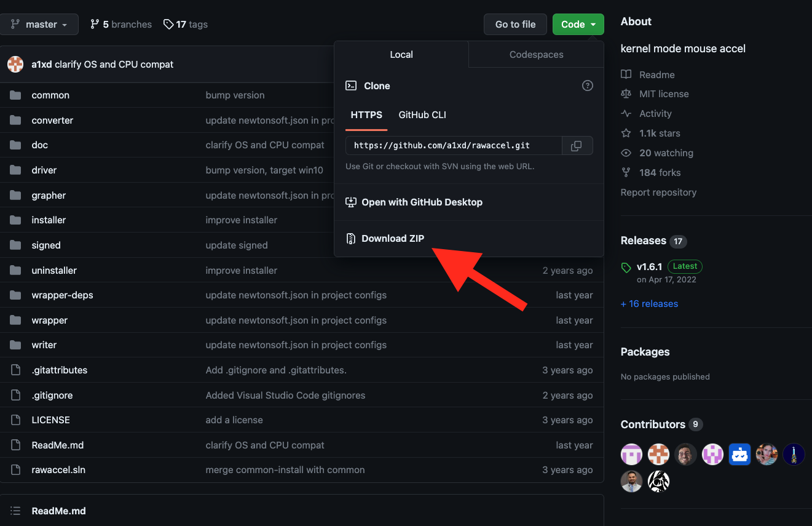The image size is (812, 526).
Task: Open the common folder
Action: pos(50,95)
